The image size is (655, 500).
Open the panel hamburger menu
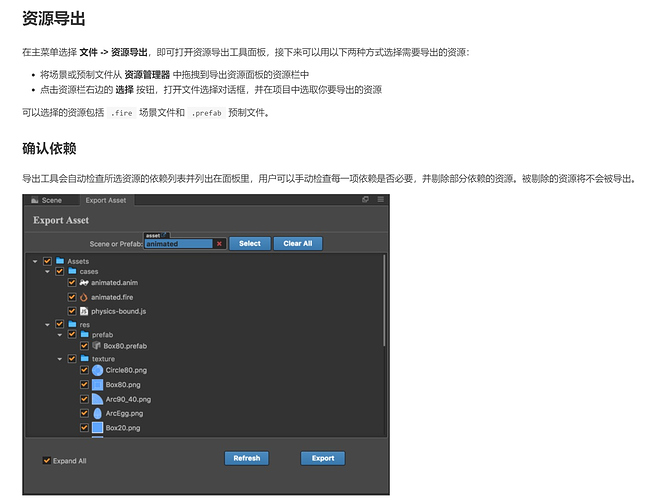coord(381,200)
